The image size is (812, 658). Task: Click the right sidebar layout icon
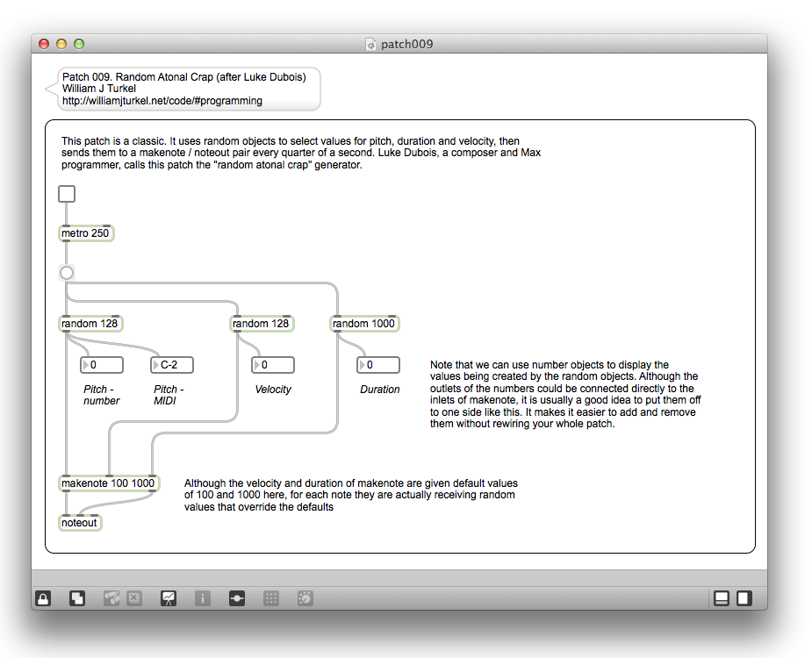tap(744, 598)
